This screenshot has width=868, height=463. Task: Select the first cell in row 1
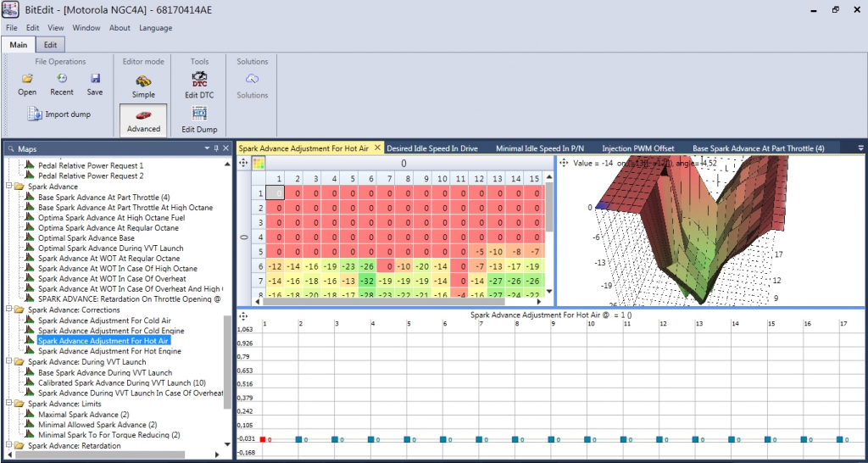275,193
